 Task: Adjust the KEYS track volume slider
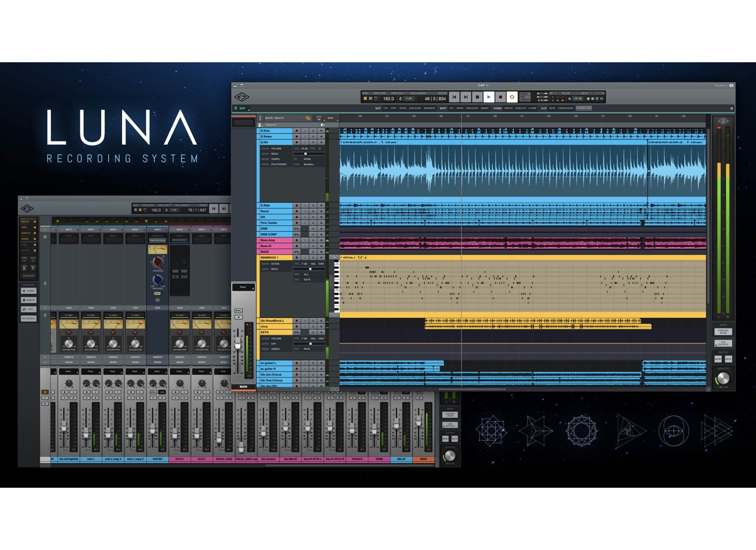pyautogui.click(x=309, y=344)
